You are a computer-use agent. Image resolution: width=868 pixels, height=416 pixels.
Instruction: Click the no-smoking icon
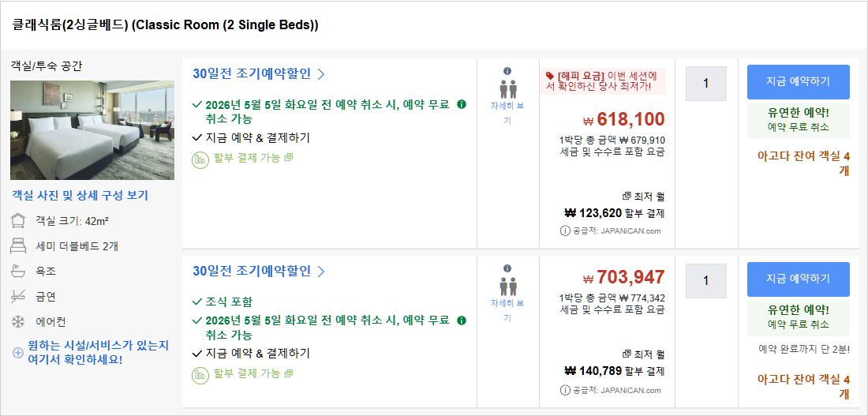click(x=19, y=297)
